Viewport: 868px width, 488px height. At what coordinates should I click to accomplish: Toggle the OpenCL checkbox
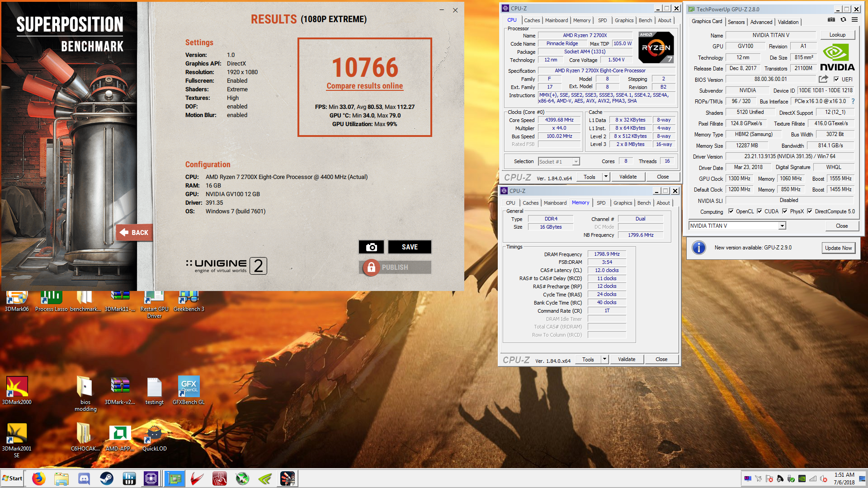731,211
